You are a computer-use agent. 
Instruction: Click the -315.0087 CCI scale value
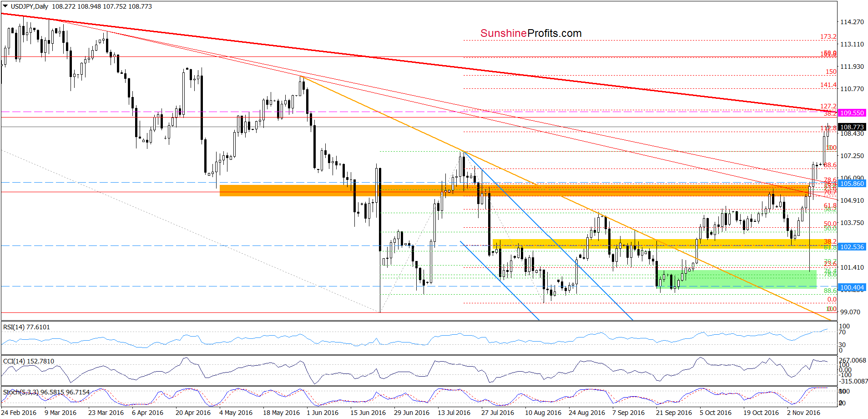click(853, 381)
